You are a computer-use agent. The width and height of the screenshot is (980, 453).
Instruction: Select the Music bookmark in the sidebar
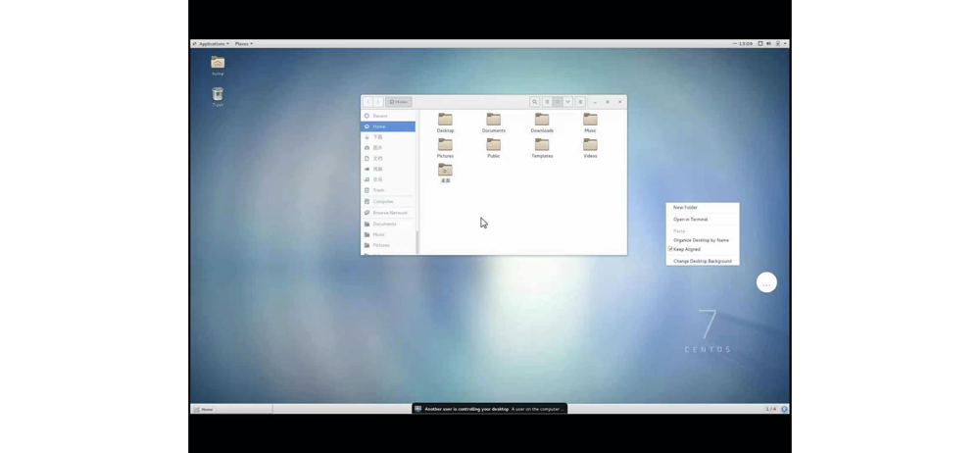[x=388, y=234]
